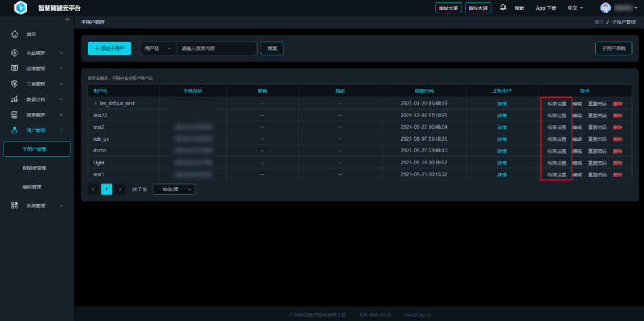
Task: Click 重置密码 for sub_gs row
Action: pyautogui.click(x=597, y=139)
